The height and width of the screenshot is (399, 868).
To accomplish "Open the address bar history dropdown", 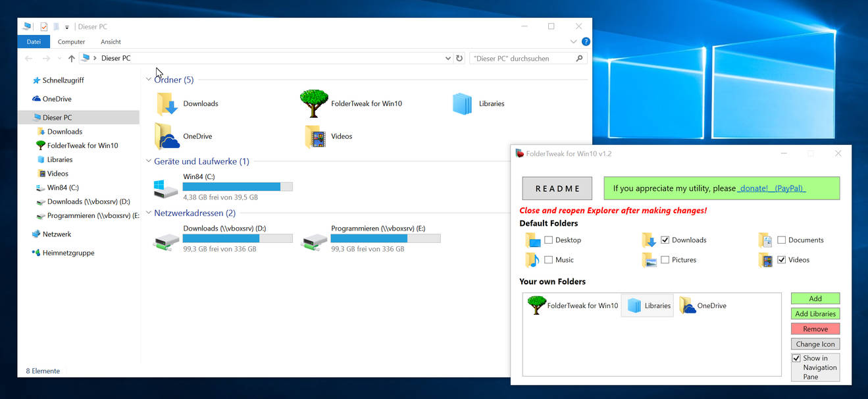I will (448, 59).
